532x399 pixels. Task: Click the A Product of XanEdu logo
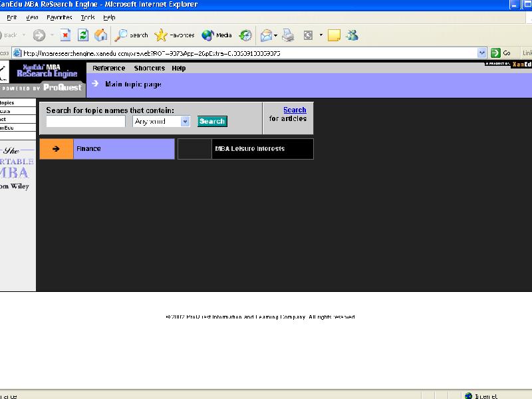click(x=508, y=64)
